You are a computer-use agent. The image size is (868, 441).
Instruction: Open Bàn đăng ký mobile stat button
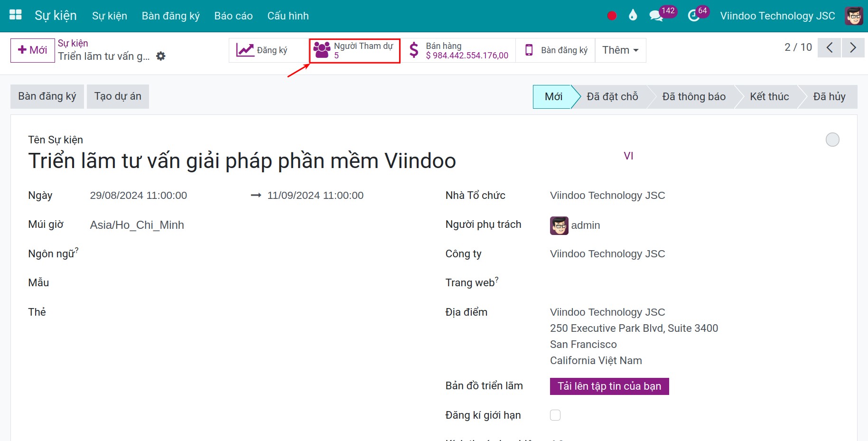[x=556, y=50]
